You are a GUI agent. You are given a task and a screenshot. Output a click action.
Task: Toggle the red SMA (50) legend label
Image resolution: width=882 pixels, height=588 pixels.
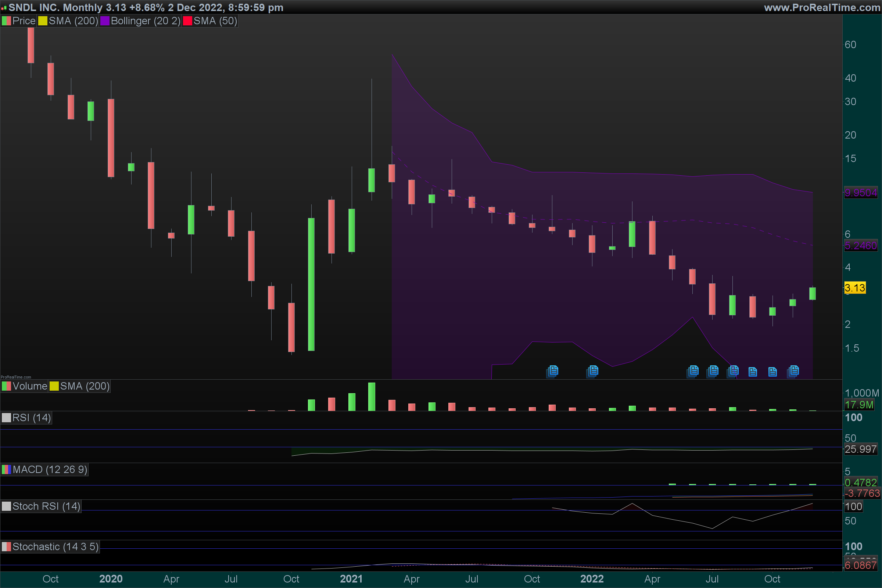click(215, 21)
